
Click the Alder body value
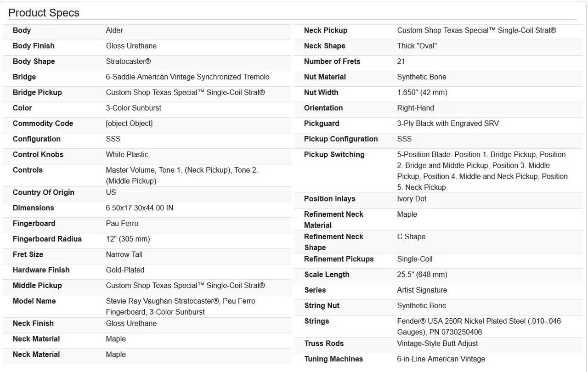114,30
